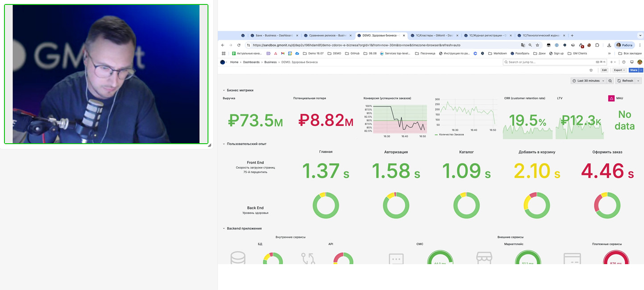Reload the page with browser refresh icon
The image size is (644, 290).
(x=239, y=45)
